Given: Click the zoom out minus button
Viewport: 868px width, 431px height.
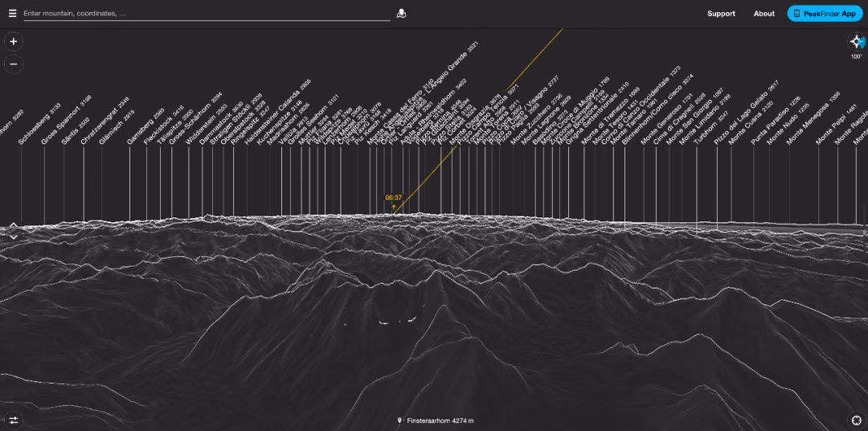Looking at the screenshot, I should [x=14, y=64].
